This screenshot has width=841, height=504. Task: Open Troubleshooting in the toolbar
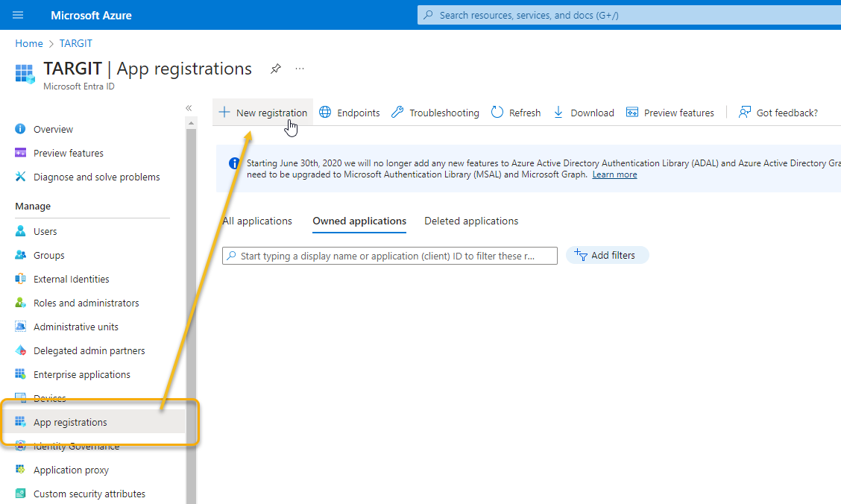(x=435, y=113)
